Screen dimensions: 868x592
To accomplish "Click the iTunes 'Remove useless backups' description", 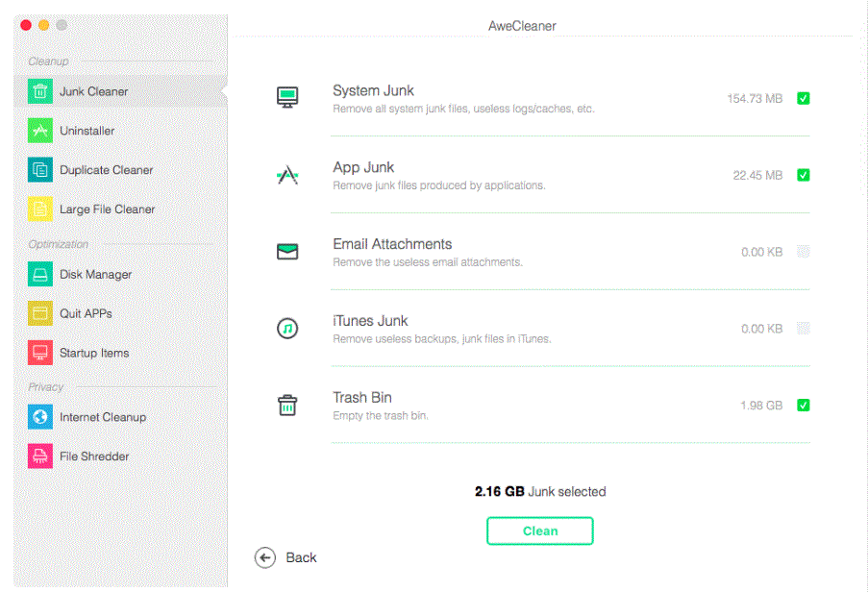I will click(442, 339).
